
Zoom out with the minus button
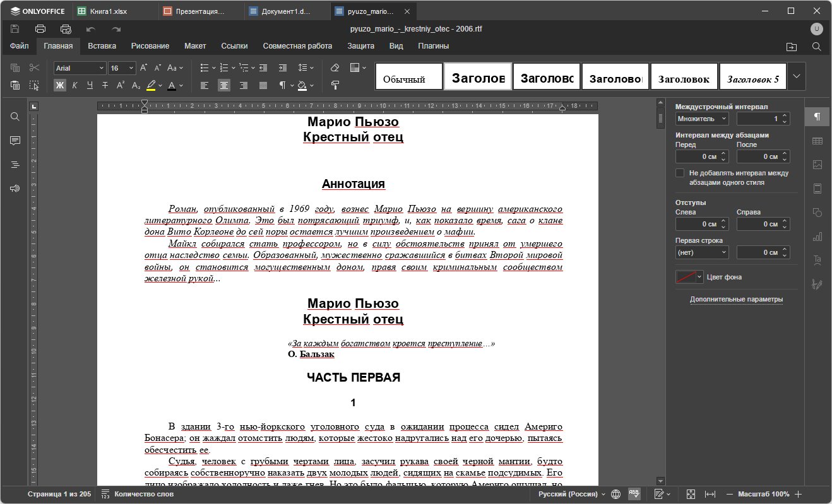pyautogui.click(x=730, y=494)
